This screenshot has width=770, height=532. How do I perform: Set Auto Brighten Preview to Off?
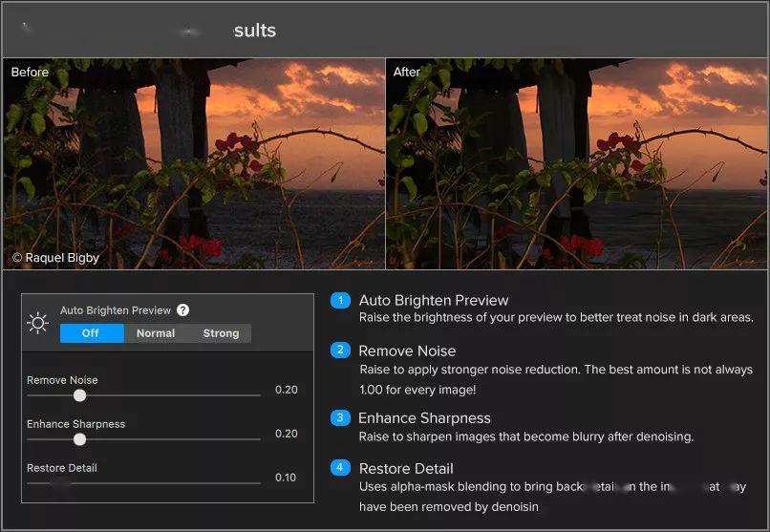point(92,333)
